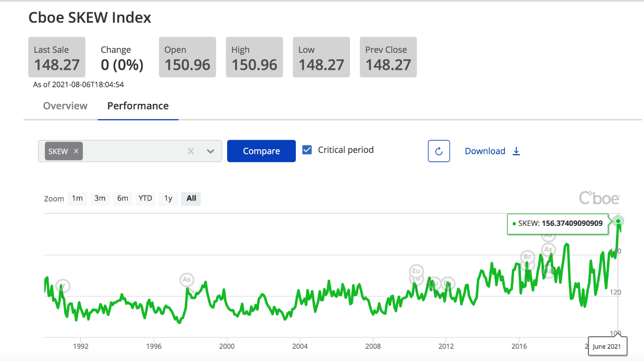Screen dimensions: 644x361
Task: Click the download arrow icon
Action: coord(516,151)
